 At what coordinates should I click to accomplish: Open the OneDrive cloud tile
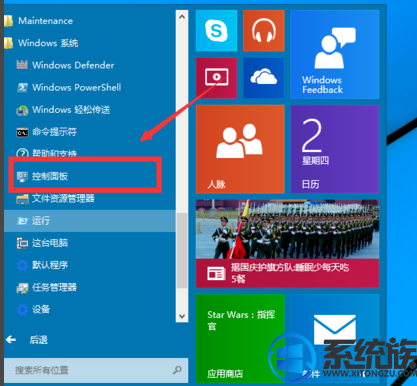click(264, 78)
